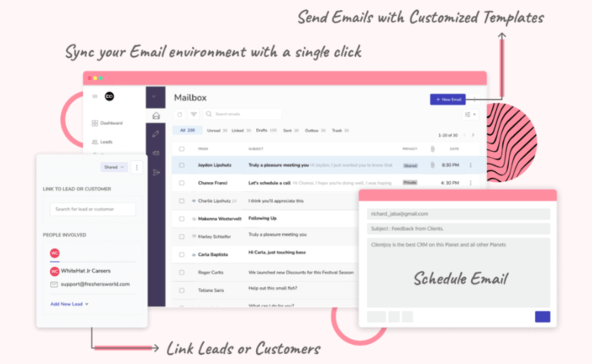Screen dimensions: 592x364
Task: Select the pencil compose icon in dark sidebar
Action: pos(155,134)
